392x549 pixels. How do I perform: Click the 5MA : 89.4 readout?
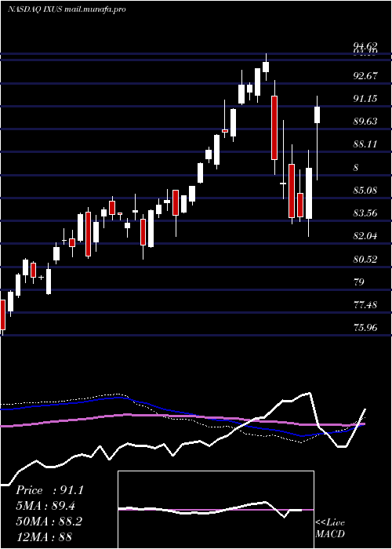(45, 506)
